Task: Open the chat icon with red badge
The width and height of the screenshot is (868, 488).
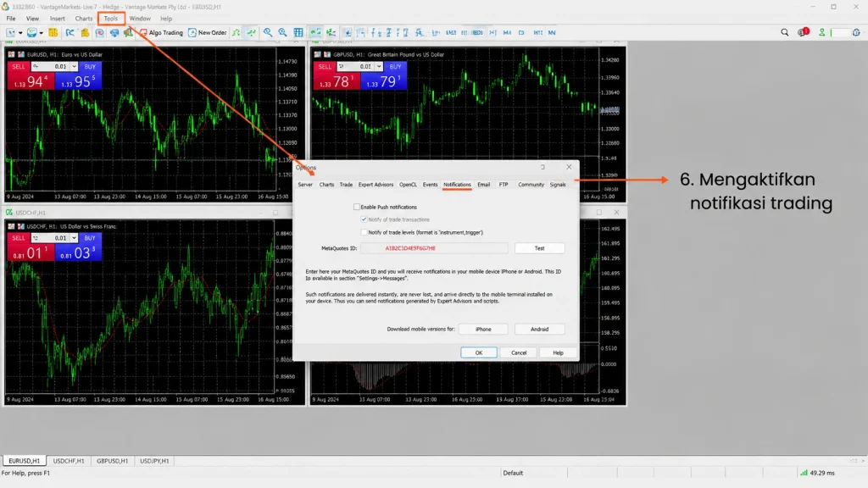Action: click(804, 32)
